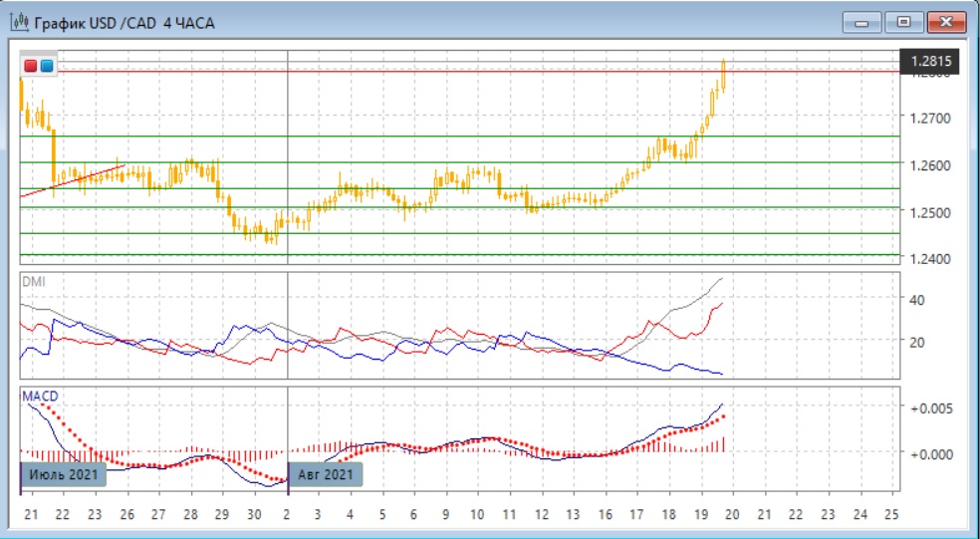
Task: Minimize the USD/CAD chart window
Action: click(862, 22)
